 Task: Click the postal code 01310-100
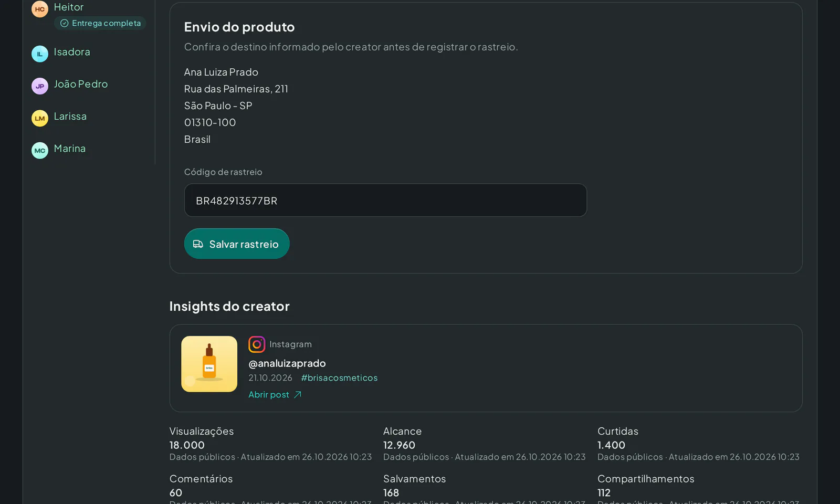tap(210, 122)
